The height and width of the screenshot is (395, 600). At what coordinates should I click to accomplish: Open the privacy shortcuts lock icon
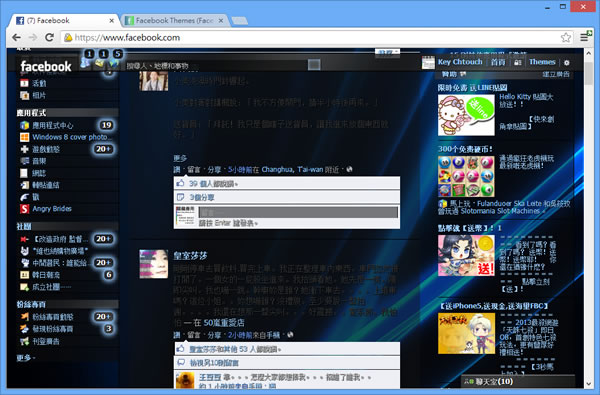[517, 62]
